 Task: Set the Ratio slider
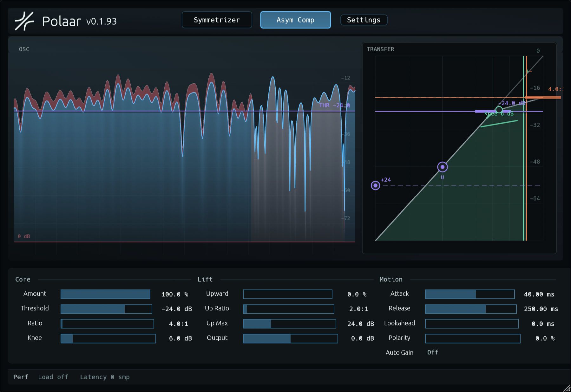click(107, 324)
